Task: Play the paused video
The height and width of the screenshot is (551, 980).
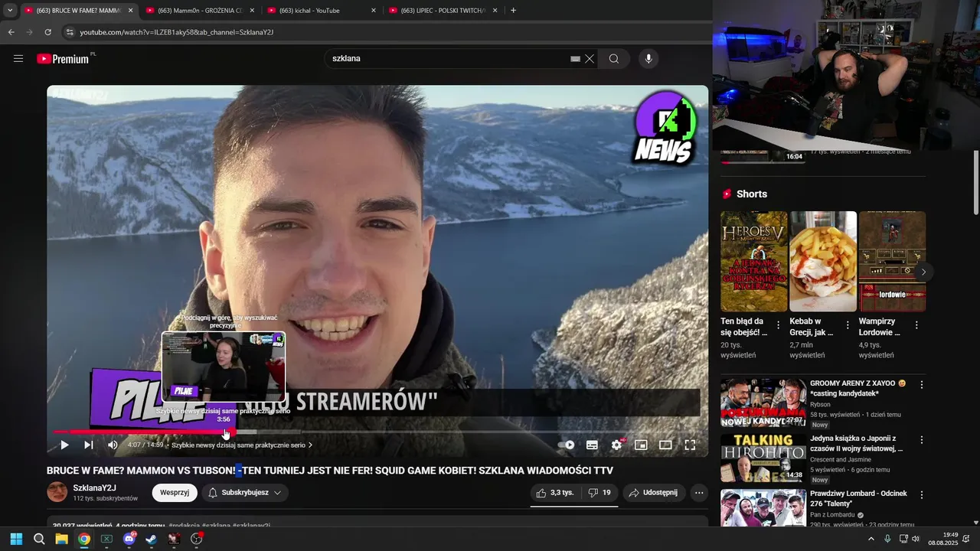Action: point(64,445)
